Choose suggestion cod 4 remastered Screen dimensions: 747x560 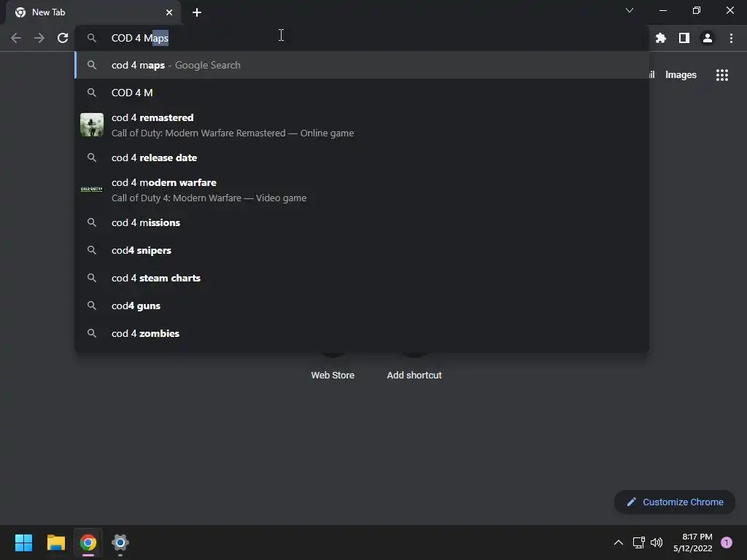[362, 125]
